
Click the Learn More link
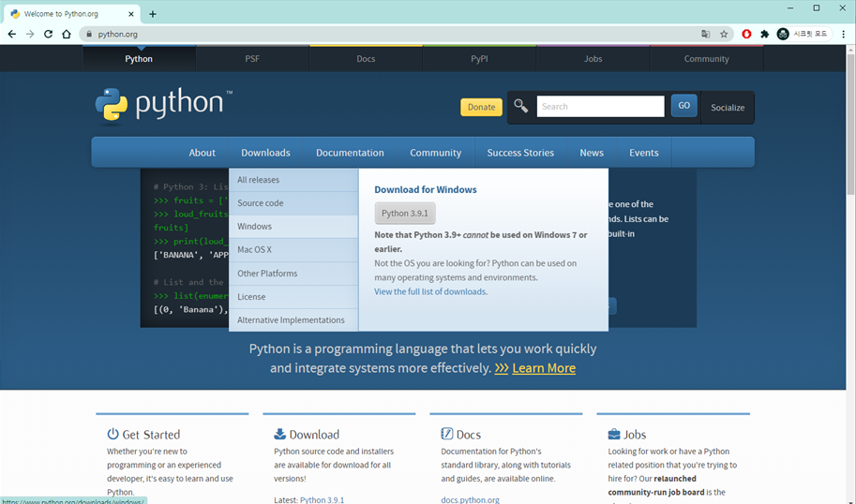(x=544, y=368)
